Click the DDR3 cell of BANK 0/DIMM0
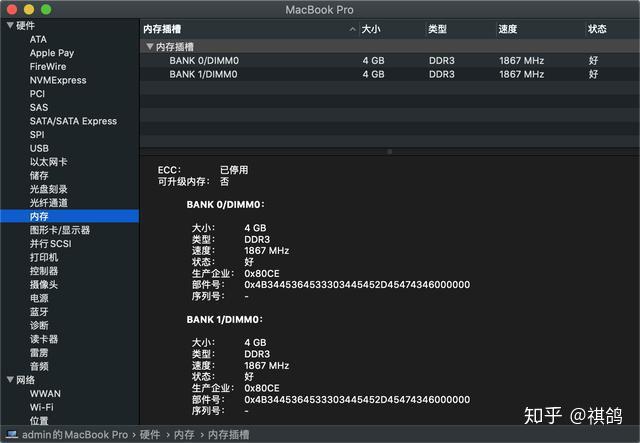The height and width of the screenshot is (443, 640). [x=441, y=60]
